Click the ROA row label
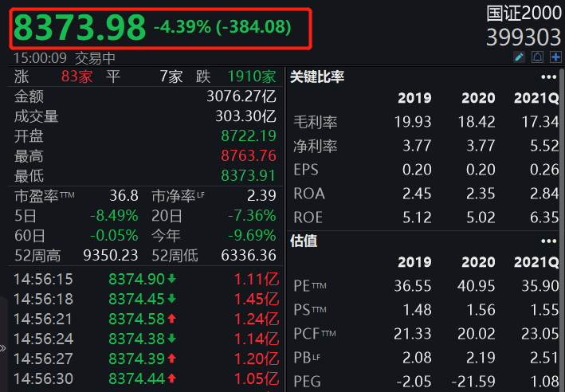Screen dimensions: 565x392 (x=309, y=194)
